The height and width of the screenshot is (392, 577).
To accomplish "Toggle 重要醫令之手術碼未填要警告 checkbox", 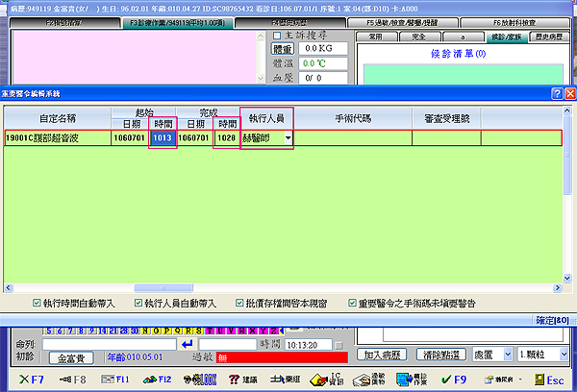I will point(353,303).
